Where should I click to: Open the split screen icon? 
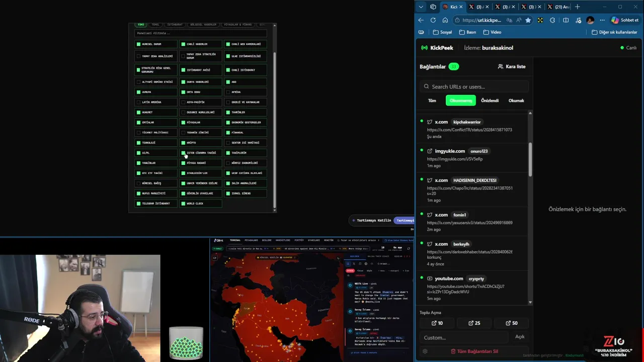pos(566,20)
